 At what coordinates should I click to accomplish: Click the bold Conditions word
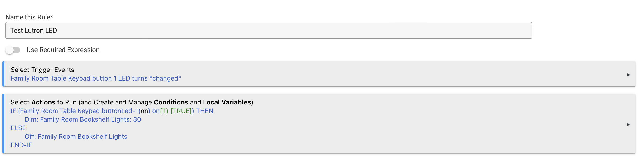171,102
